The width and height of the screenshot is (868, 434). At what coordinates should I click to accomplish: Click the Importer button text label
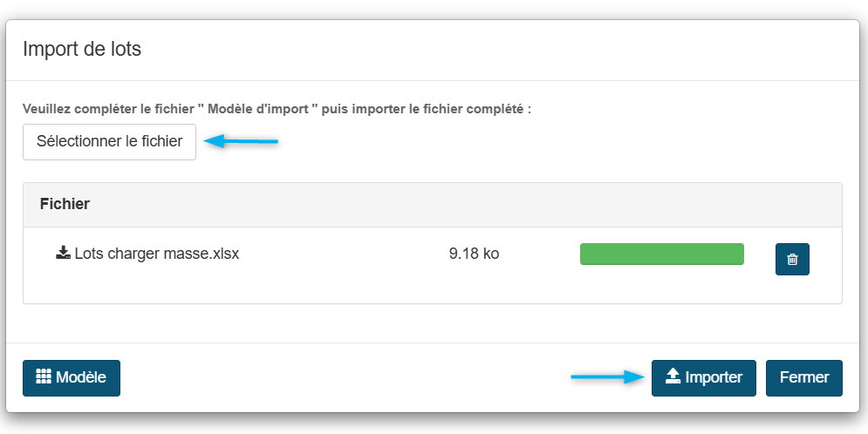[714, 378]
